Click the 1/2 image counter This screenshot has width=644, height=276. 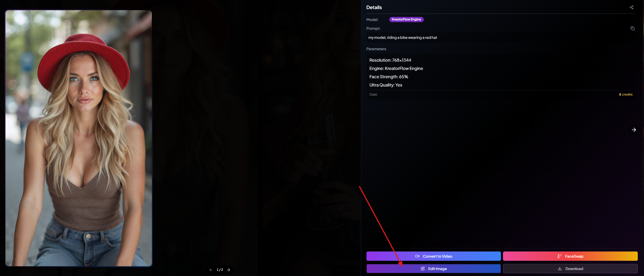click(x=220, y=270)
